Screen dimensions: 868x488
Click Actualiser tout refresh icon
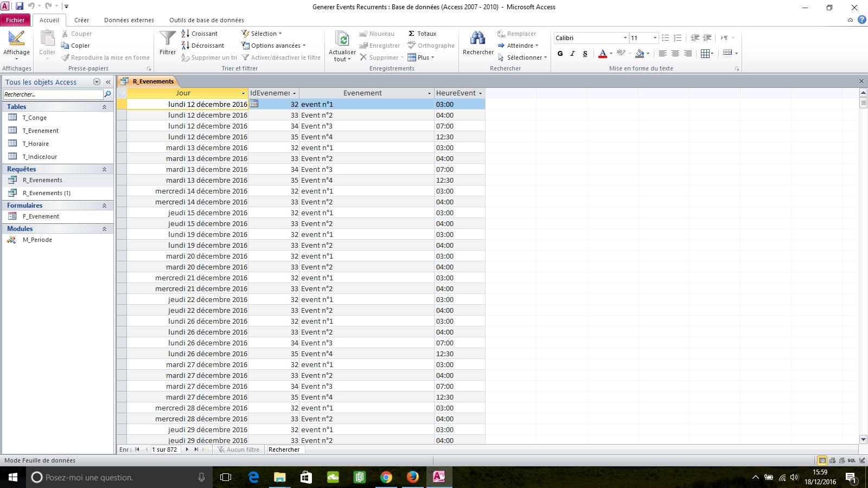[x=342, y=39]
